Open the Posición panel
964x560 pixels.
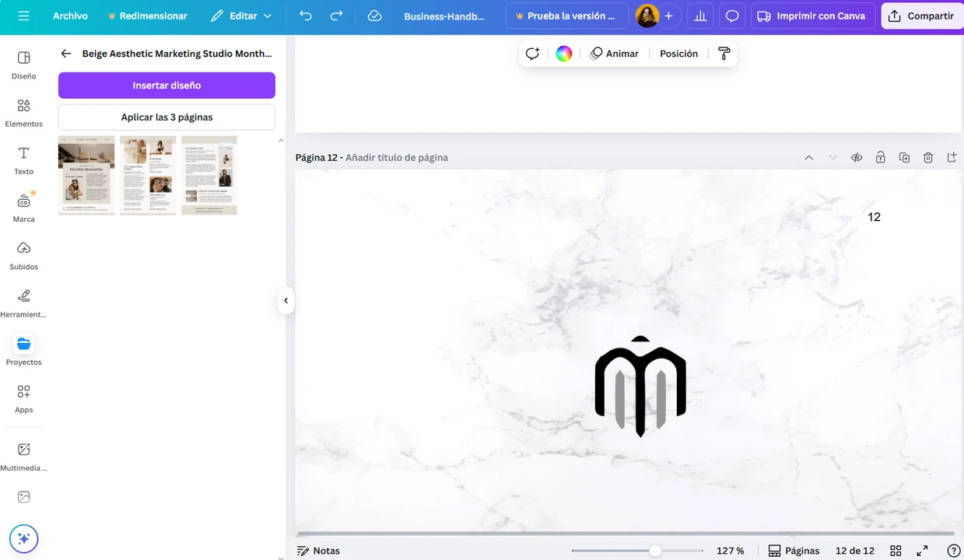tap(678, 54)
